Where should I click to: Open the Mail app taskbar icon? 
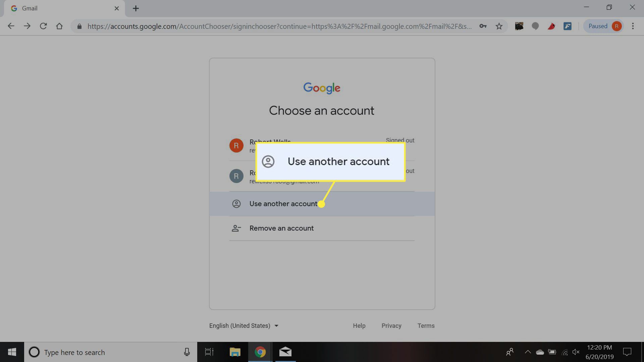[x=285, y=352]
